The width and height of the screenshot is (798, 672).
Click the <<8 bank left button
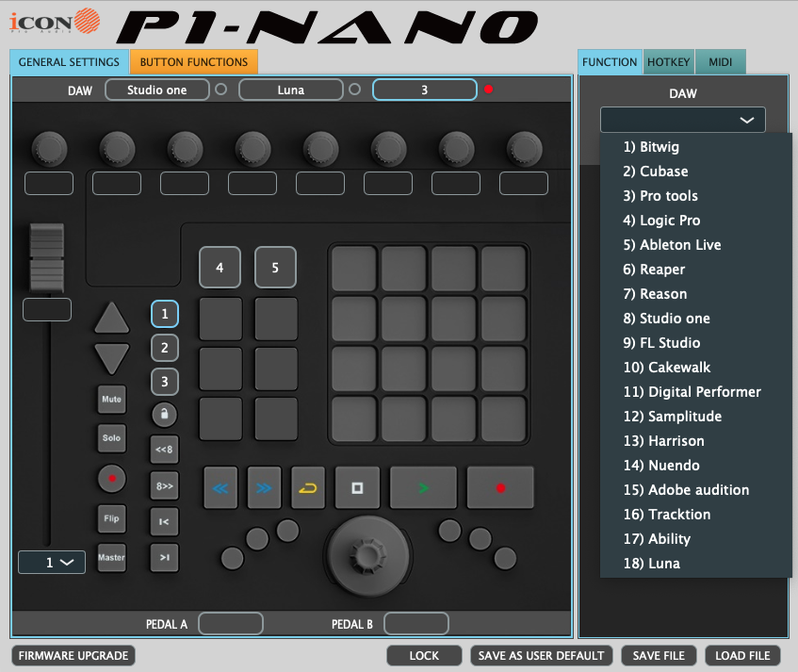(x=164, y=450)
